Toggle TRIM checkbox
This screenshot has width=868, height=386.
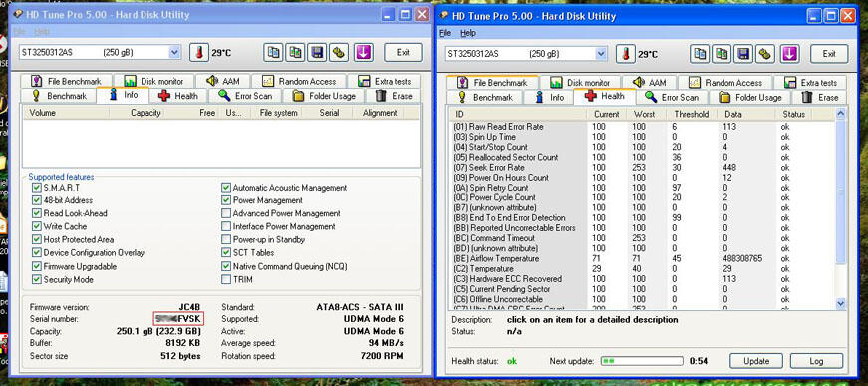[226, 279]
